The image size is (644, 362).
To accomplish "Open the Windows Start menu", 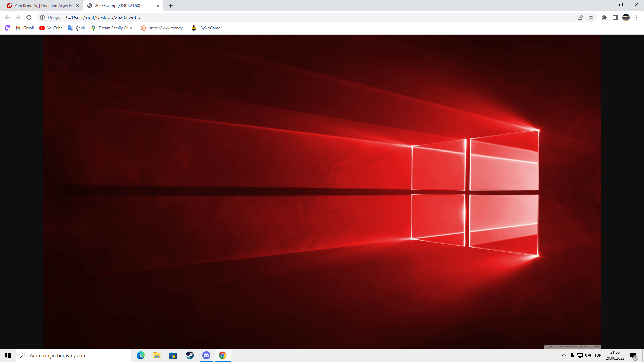I will click(x=8, y=355).
